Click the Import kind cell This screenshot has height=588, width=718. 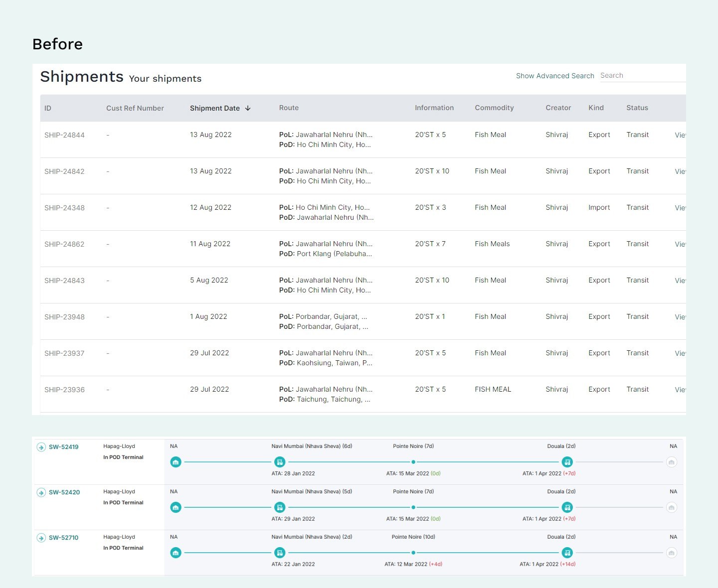point(599,207)
